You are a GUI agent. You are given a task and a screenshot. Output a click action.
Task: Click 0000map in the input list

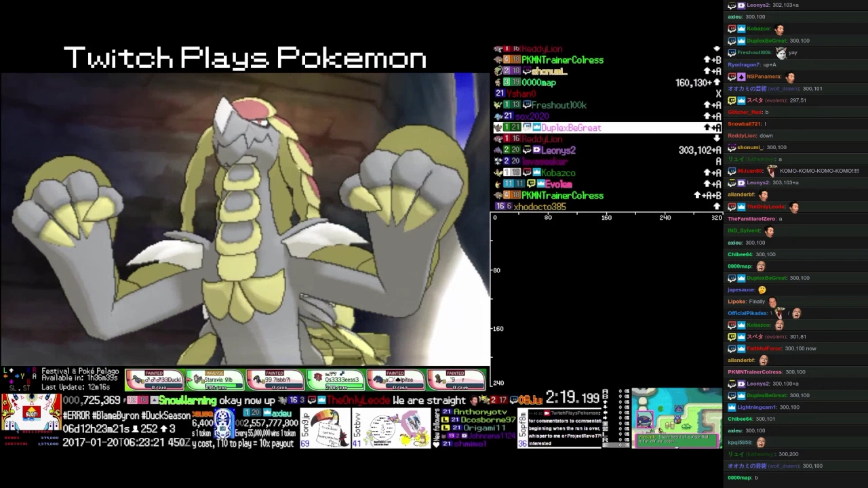[538, 83]
